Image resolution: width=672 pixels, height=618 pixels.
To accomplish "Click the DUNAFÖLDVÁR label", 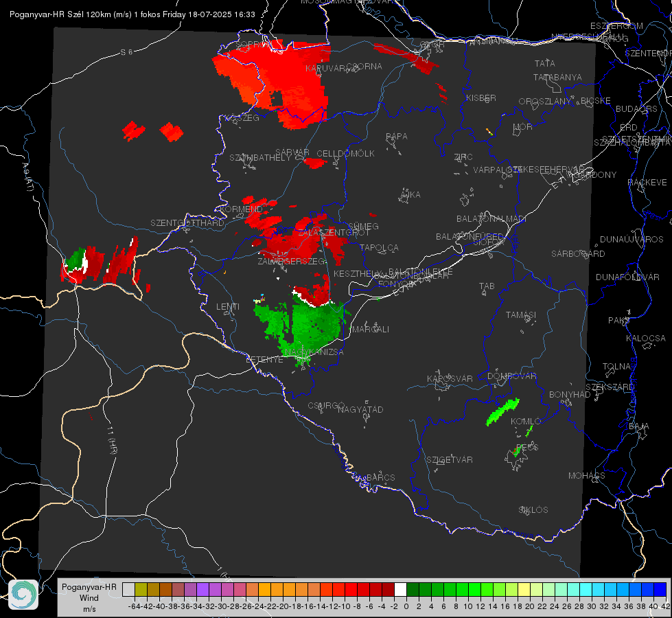I will click(x=627, y=277).
